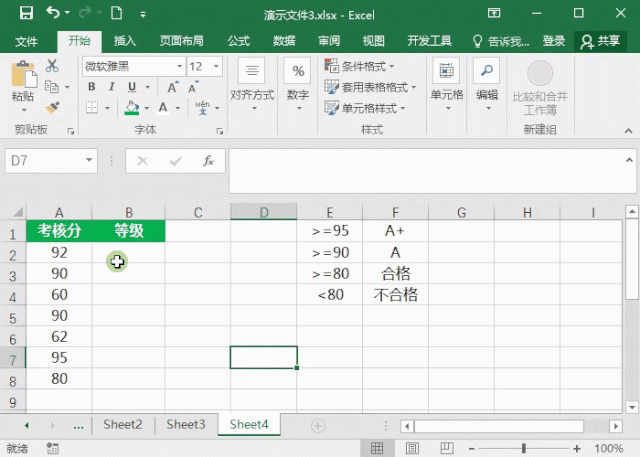Collapse the ribbon with chevron

click(x=629, y=131)
